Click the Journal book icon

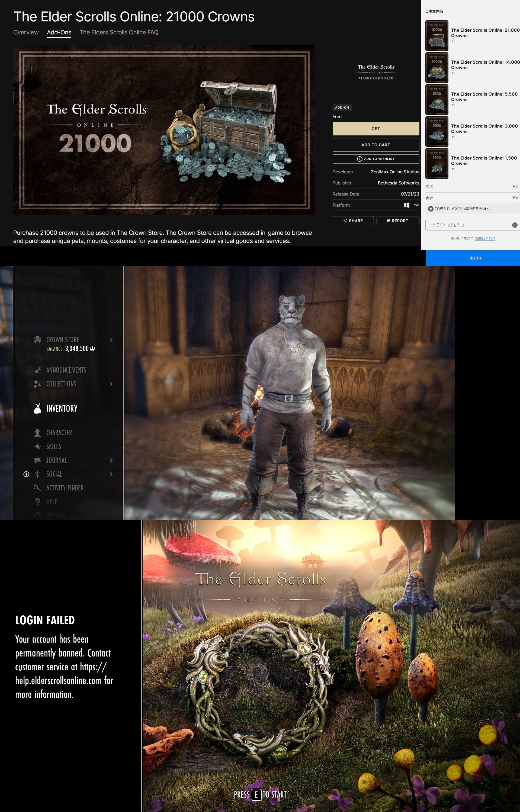click(37, 460)
